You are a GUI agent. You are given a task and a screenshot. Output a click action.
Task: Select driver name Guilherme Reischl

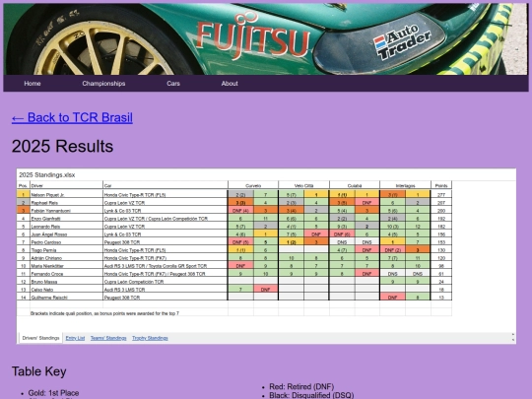click(x=49, y=298)
